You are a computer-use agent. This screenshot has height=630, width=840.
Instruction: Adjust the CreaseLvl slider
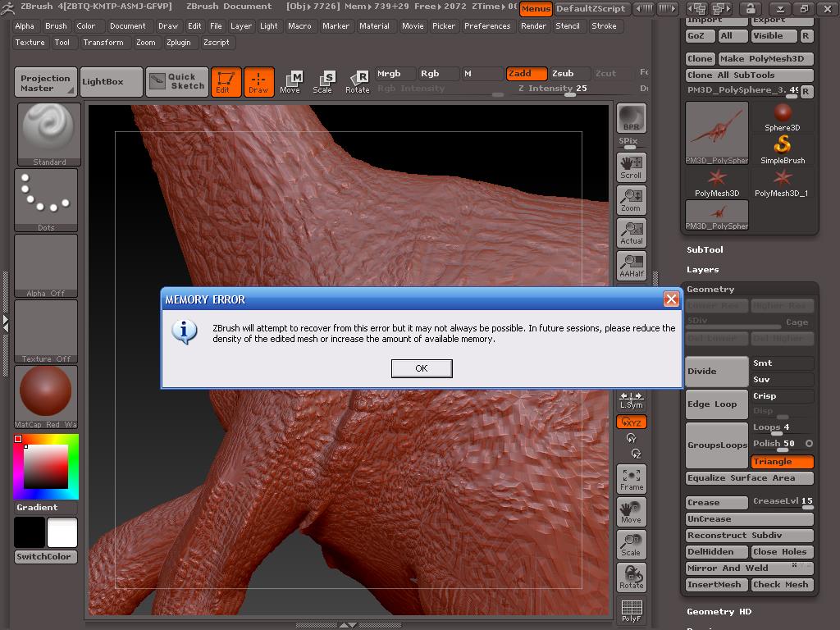coord(782,502)
